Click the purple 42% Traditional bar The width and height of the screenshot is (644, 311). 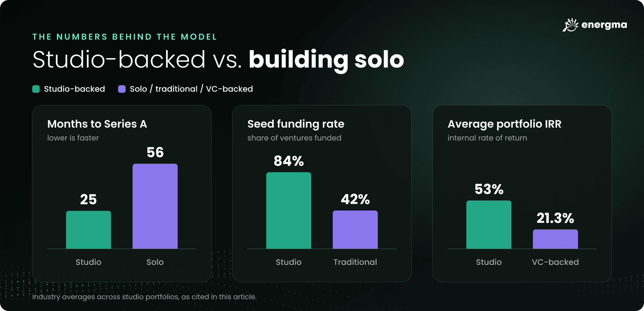pos(355,230)
